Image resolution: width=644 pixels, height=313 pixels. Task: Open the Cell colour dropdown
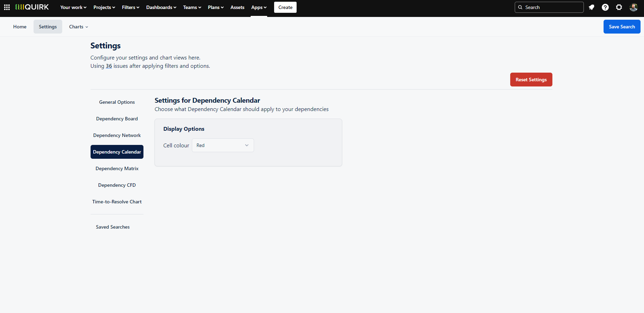pos(223,145)
